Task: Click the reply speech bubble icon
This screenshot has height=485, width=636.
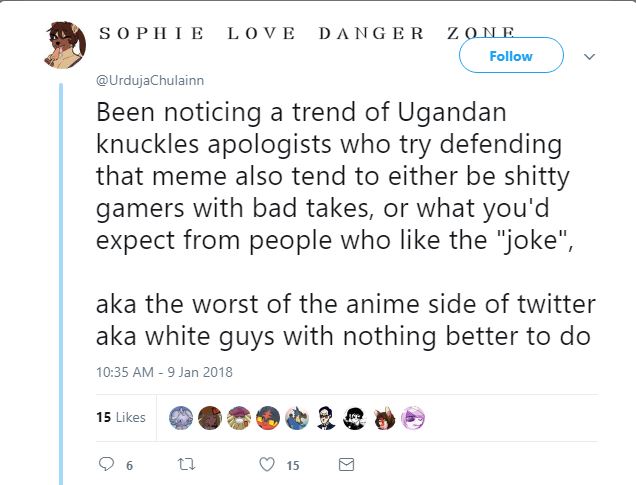Action: [x=106, y=464]
